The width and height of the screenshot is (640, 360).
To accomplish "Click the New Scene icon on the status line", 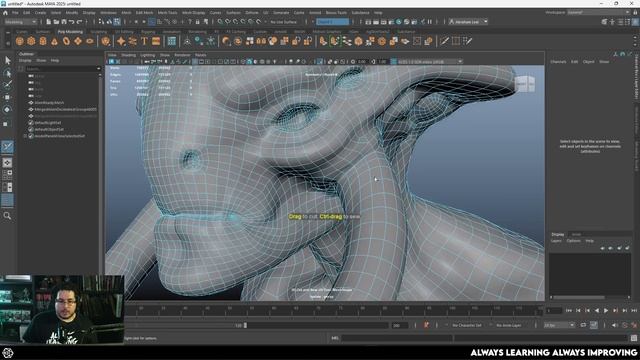I will [x=48, y=22].
